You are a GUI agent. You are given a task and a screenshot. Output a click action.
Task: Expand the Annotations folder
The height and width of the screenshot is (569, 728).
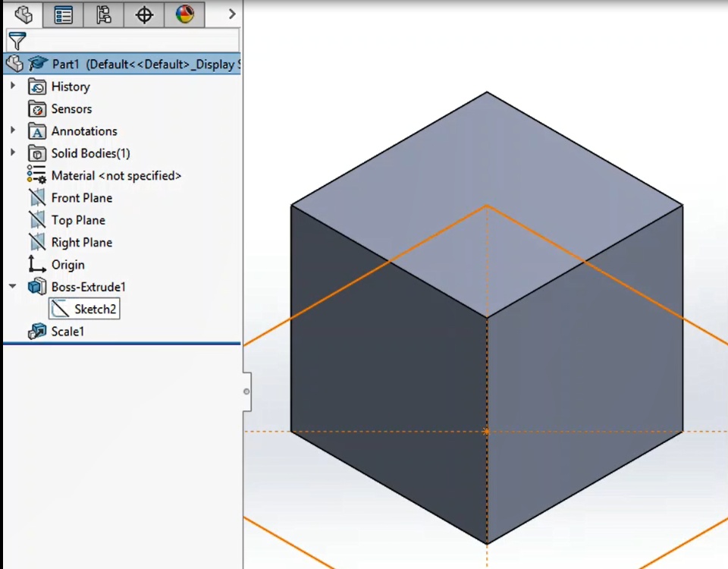pos(13,130)
